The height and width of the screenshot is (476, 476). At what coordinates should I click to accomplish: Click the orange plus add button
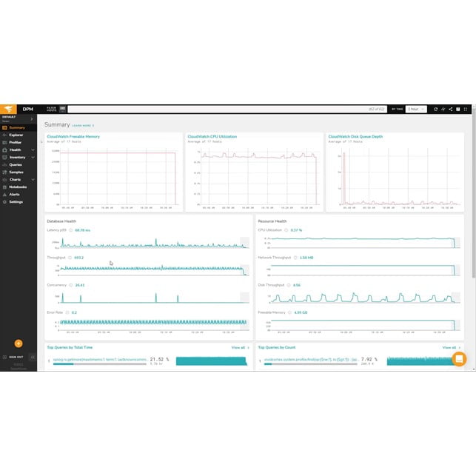(x=19, y=343)
